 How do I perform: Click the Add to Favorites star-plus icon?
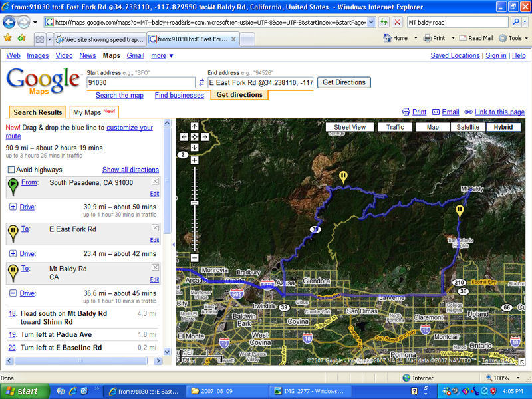pyautogui.click(x=22, y=38)
